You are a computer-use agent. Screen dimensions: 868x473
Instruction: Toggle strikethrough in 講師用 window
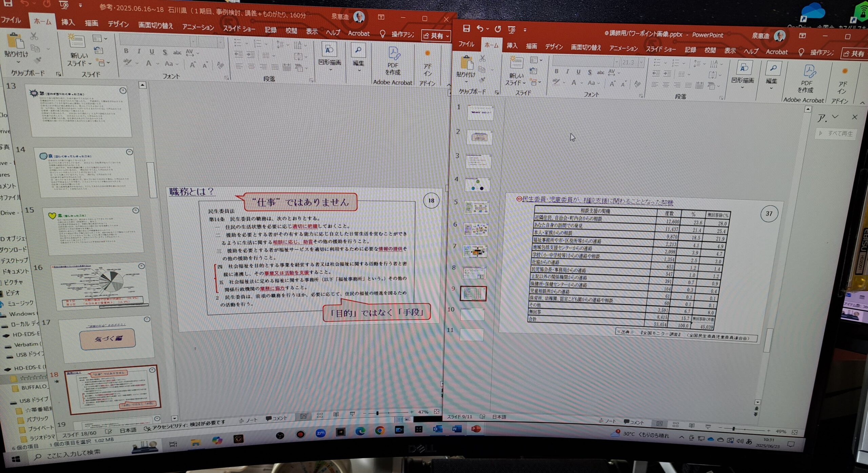(x=600, y=73)
